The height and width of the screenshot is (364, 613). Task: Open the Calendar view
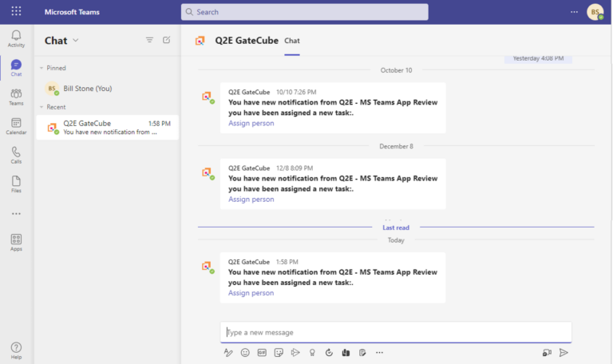tap(16, 126)
